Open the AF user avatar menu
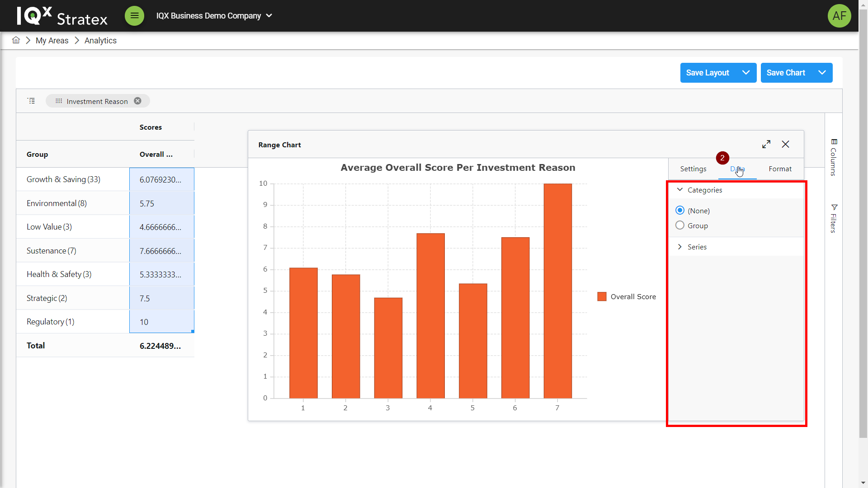This screenshot has width=868, height=488. (839, 16)
